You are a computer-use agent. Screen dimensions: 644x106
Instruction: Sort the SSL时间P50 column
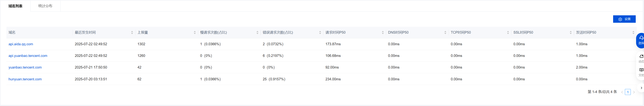pyautogui.click(x=570, y=33)
